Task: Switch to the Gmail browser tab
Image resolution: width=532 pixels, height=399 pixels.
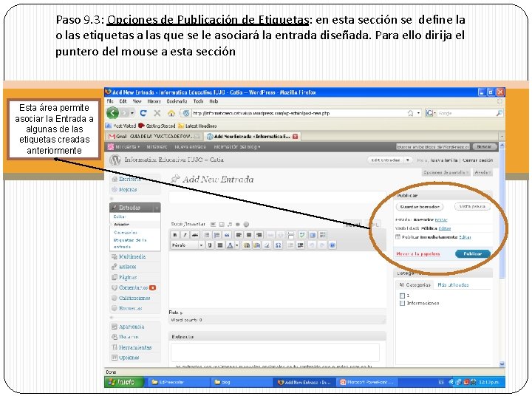Action: click(154, 137)
